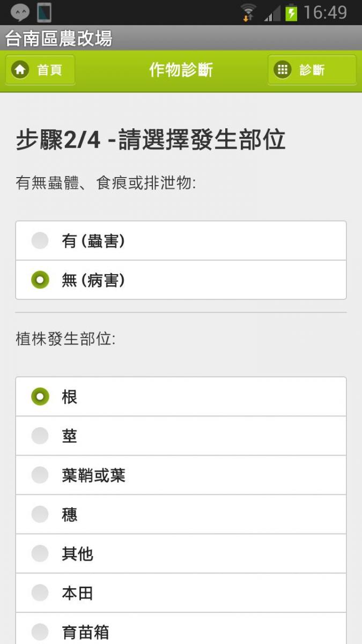Tap the cellular signal strength icon

click(x=272, y=13)
